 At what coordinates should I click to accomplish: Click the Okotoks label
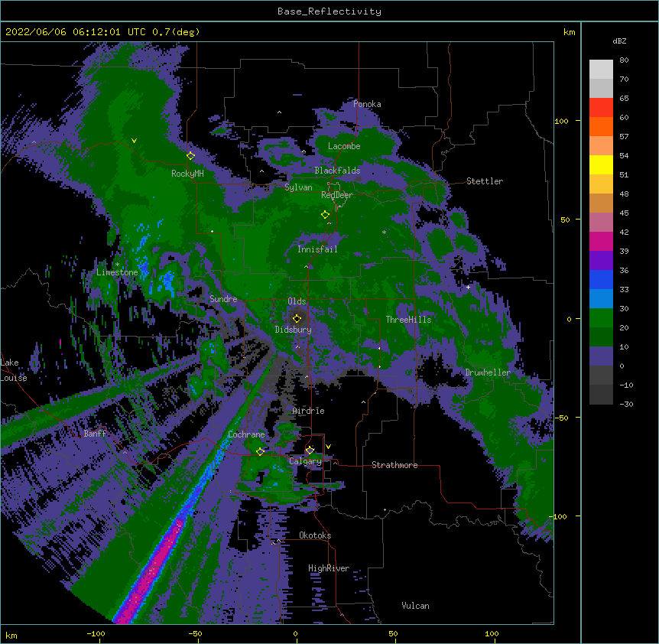pos(315,535)
